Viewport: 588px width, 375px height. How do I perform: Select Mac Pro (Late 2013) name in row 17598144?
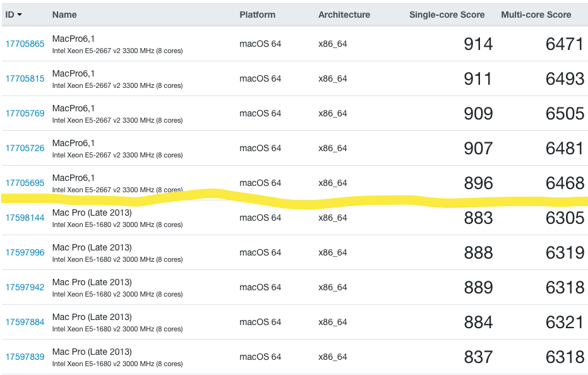pos(92,213)
